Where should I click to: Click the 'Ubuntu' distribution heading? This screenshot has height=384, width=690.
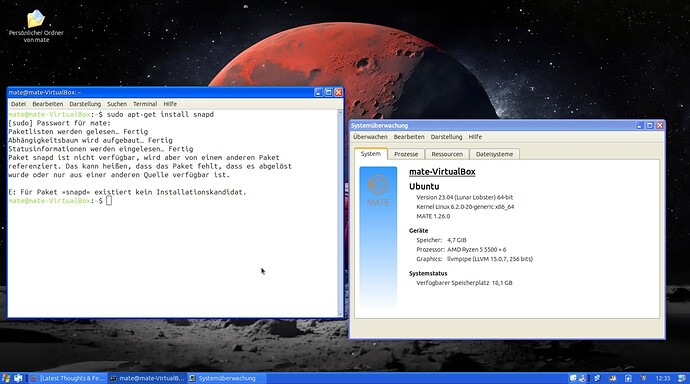pos(424,186)
